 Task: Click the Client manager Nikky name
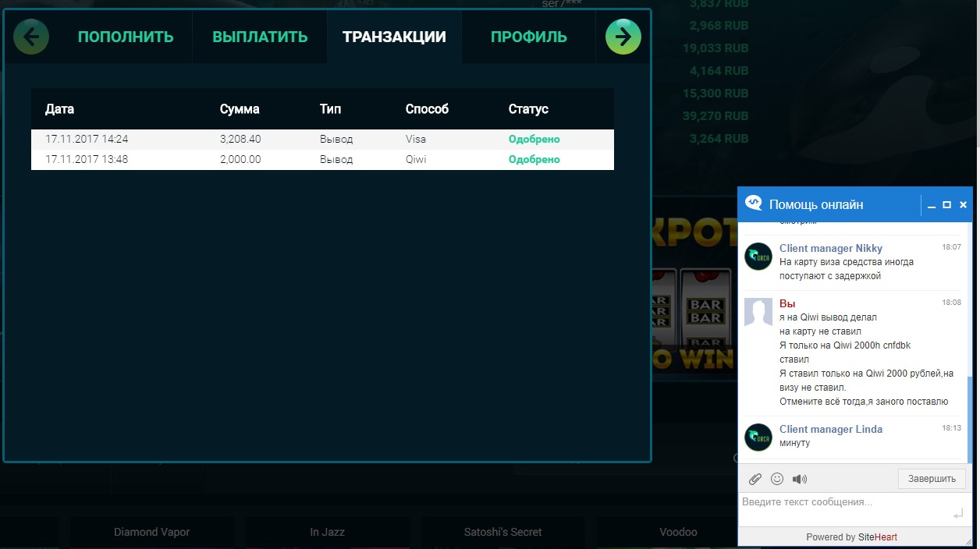(831, 248)
